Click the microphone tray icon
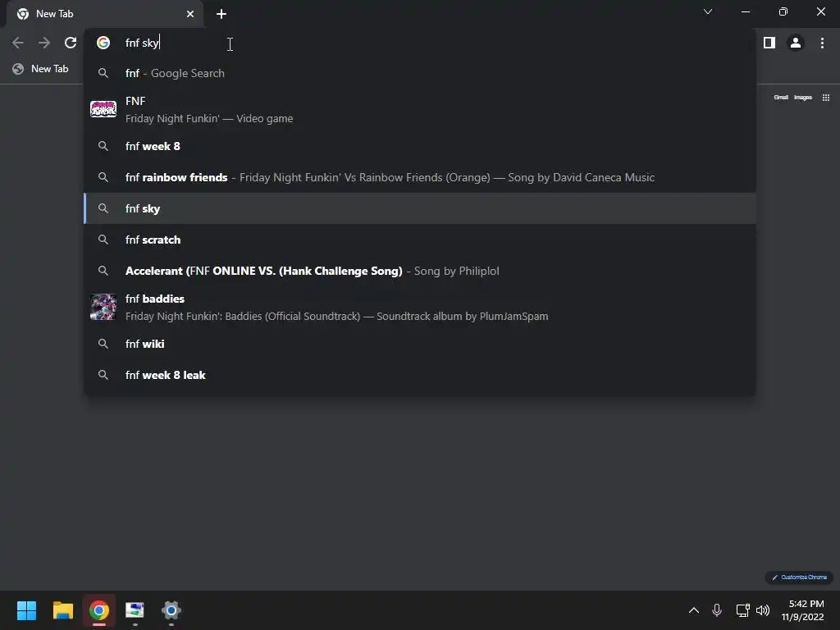 click(x=717, y=610)
